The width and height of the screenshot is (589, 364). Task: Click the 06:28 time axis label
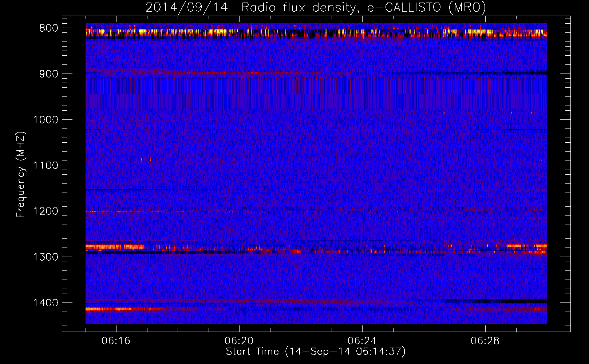click(485, 341)
